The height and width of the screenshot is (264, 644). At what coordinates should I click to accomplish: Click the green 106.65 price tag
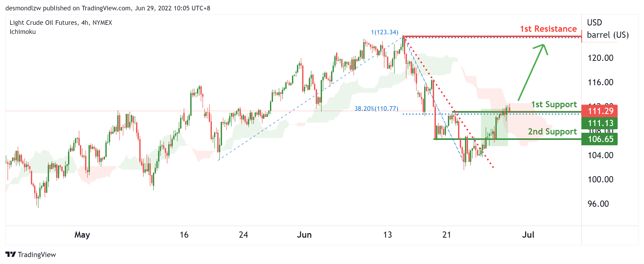click(600, 139)
